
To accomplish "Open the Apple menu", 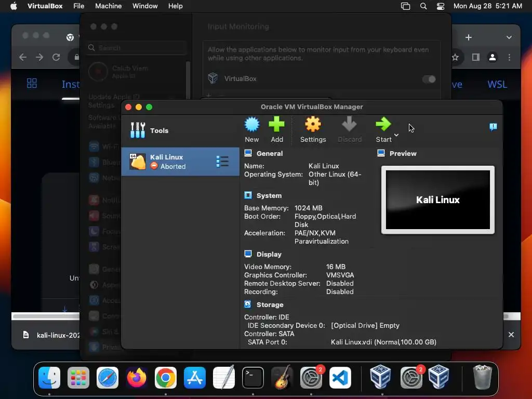I will coord(14,6).
